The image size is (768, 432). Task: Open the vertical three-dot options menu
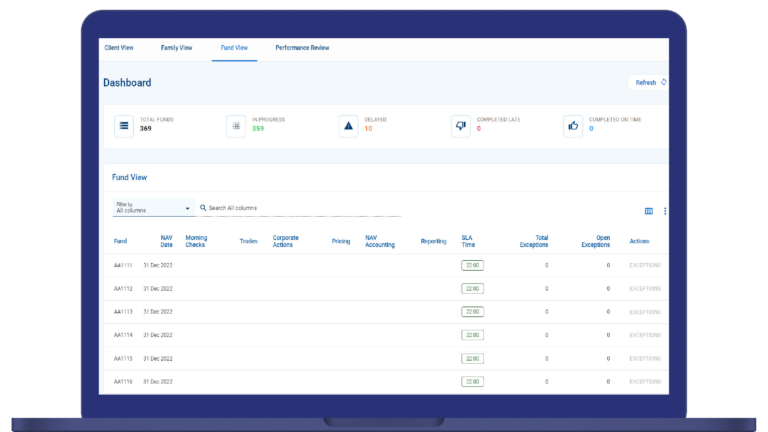click(665, 211)
